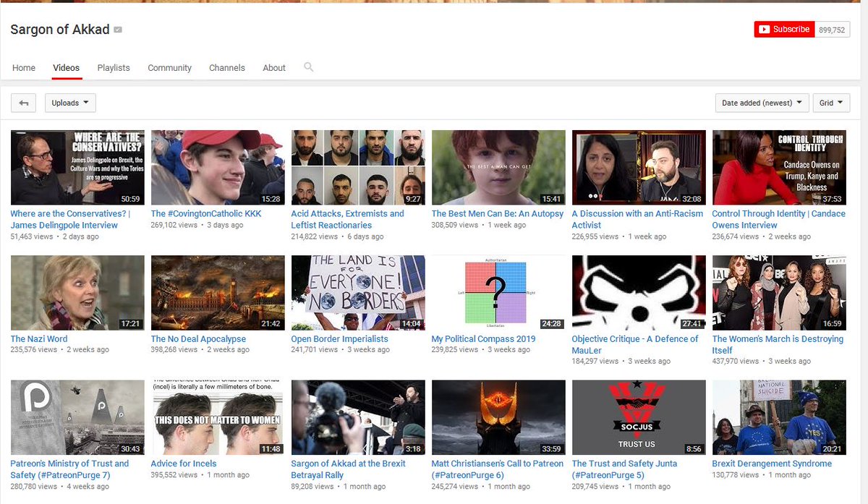The width and height of the screenshot is (868, 504).
Task: Click 'Where are the Conservatives?' title link
Action: (x=70, y=220)
